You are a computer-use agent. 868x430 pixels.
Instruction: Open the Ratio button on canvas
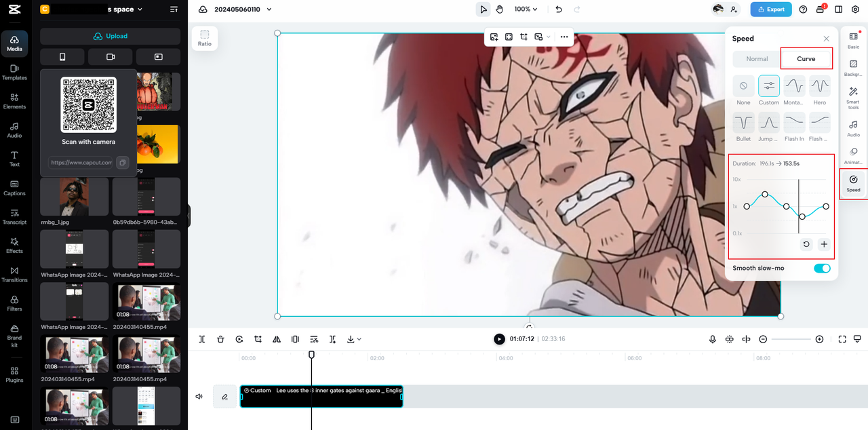[x=205, y=38]
